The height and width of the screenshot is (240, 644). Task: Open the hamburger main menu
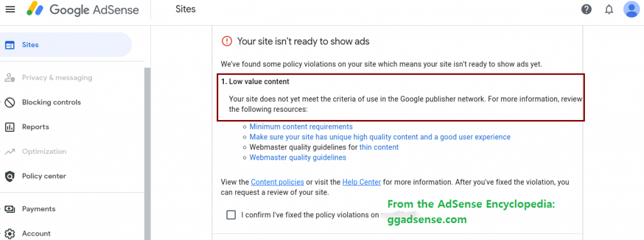coord(10,9)
